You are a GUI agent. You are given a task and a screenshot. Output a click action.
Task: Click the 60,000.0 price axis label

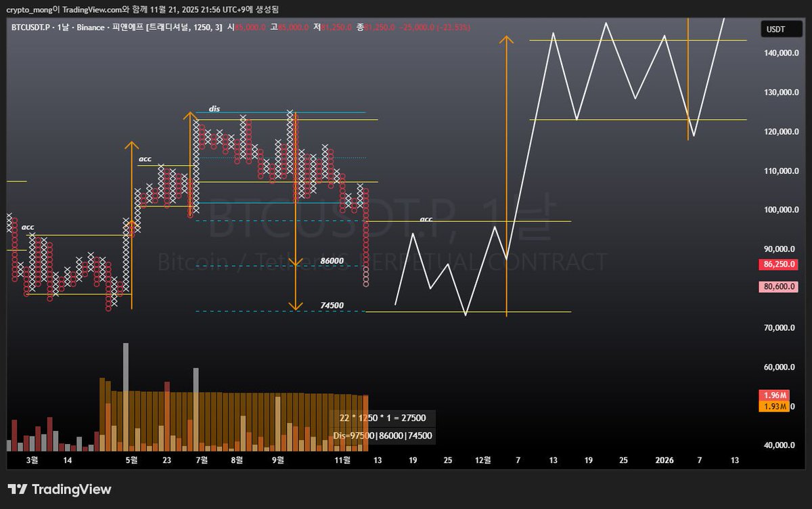click(x=780, y=367)
